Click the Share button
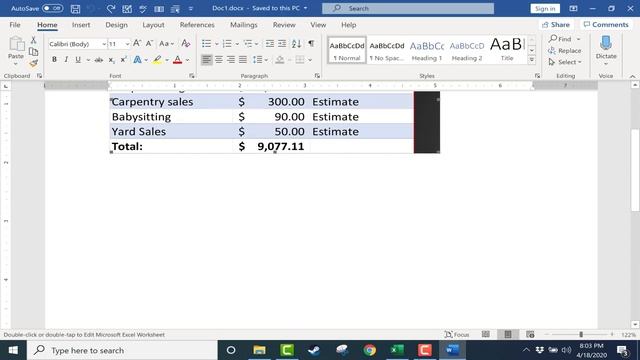The height and width of the screenshot is (360, 640). [x=556, y=24]
